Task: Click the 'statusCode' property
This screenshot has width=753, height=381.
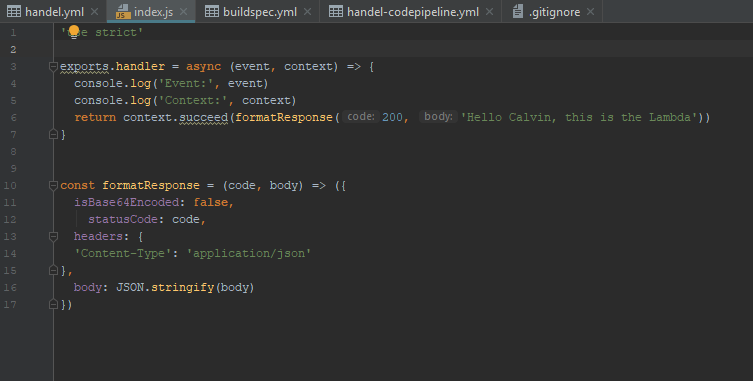Action: tap(123, 219)
